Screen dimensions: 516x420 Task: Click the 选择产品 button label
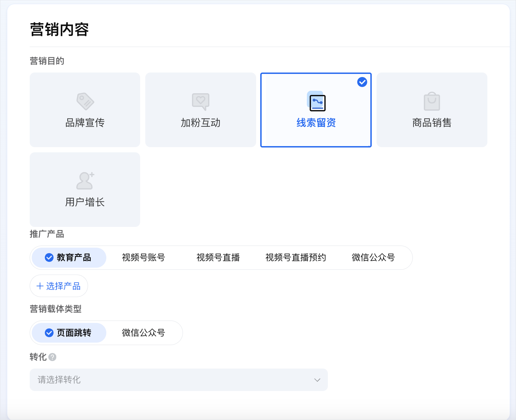(x=63, y=286)
